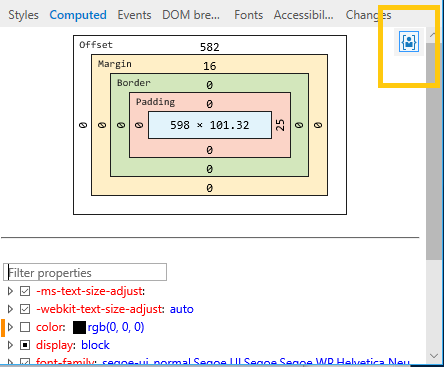
Task: Toggle the display user styles only icon
Action: point(409,42)
